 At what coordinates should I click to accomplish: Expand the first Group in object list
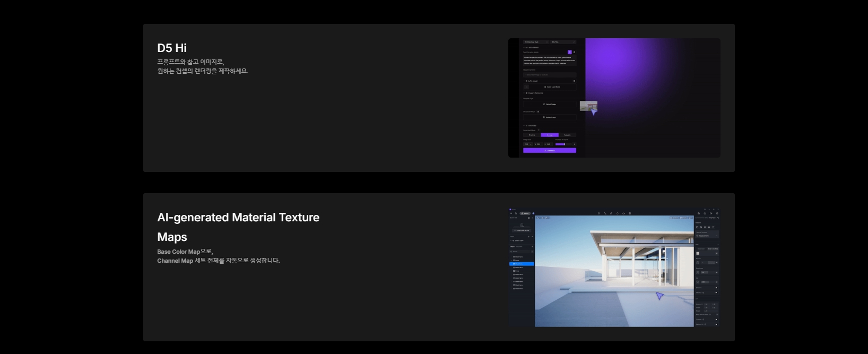tap(511, 261)
